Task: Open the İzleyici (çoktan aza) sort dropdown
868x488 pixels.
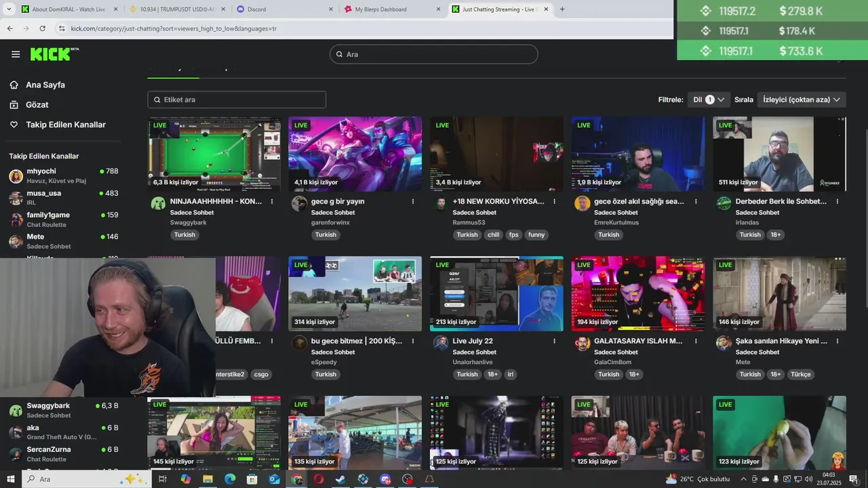Action: tap(802, 100)
